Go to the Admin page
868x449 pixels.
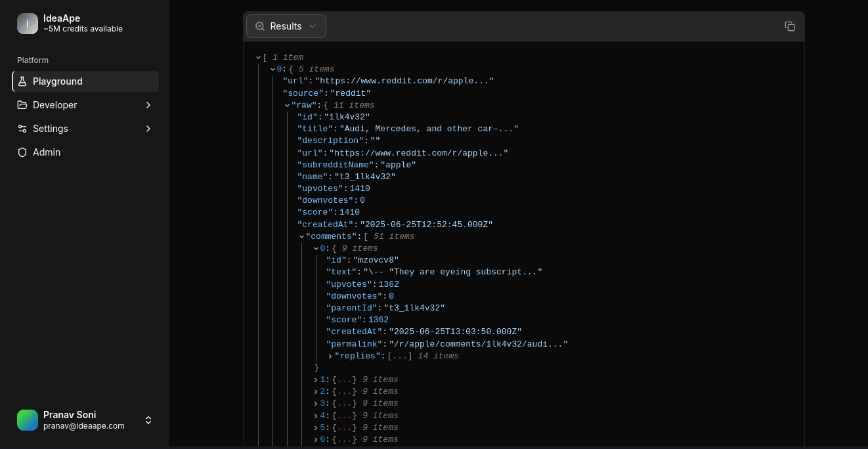point(47,152)
